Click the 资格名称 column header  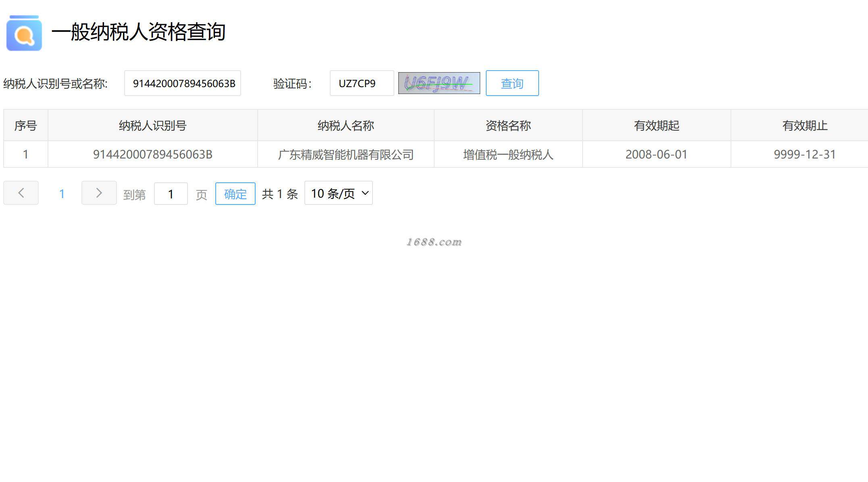[508, 125]
